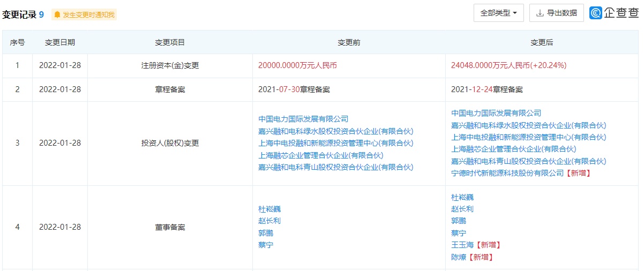Open director 杜崧巍 in the 变更后 column
The width and height of the screenshot is (644, 271).
(462, 197)
